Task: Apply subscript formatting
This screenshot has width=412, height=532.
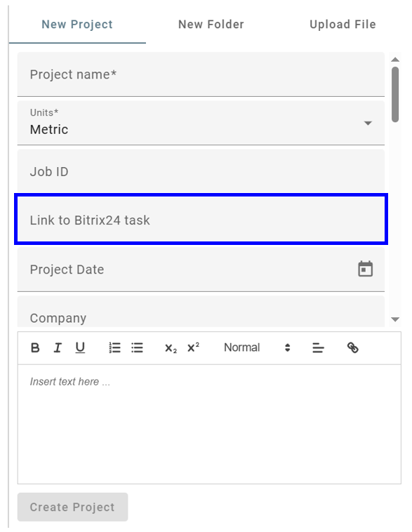Action: tap(171, 348)
